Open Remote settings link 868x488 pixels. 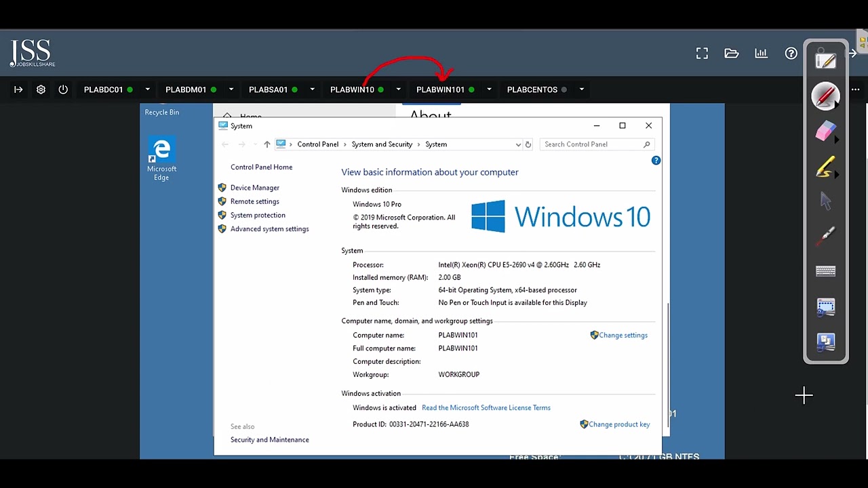point(255,201)
